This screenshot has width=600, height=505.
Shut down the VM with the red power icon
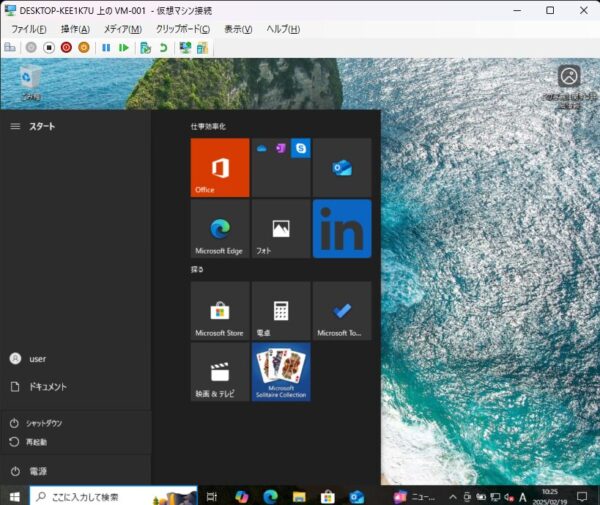(x=66, y=47)
